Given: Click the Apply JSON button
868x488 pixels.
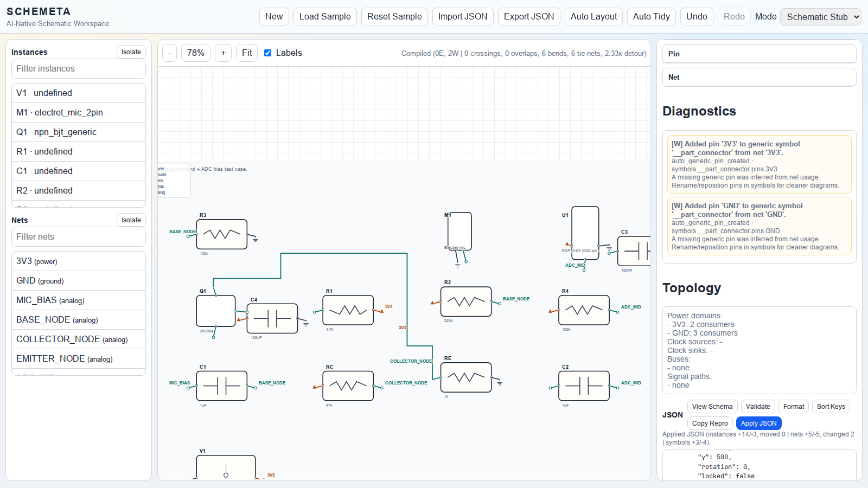Looking at the screenshot, I should click(x=758, y=423).
